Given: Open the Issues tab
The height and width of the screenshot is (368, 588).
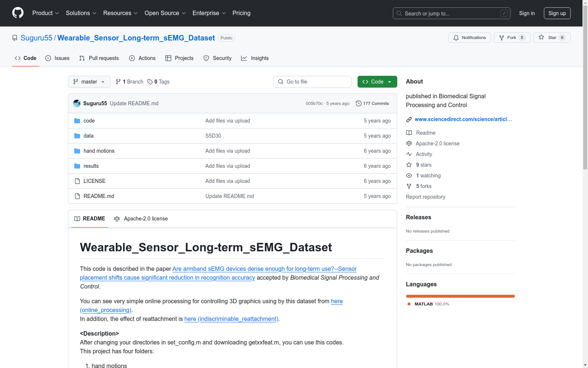Looking at the screenshot, I should point(57,58).
